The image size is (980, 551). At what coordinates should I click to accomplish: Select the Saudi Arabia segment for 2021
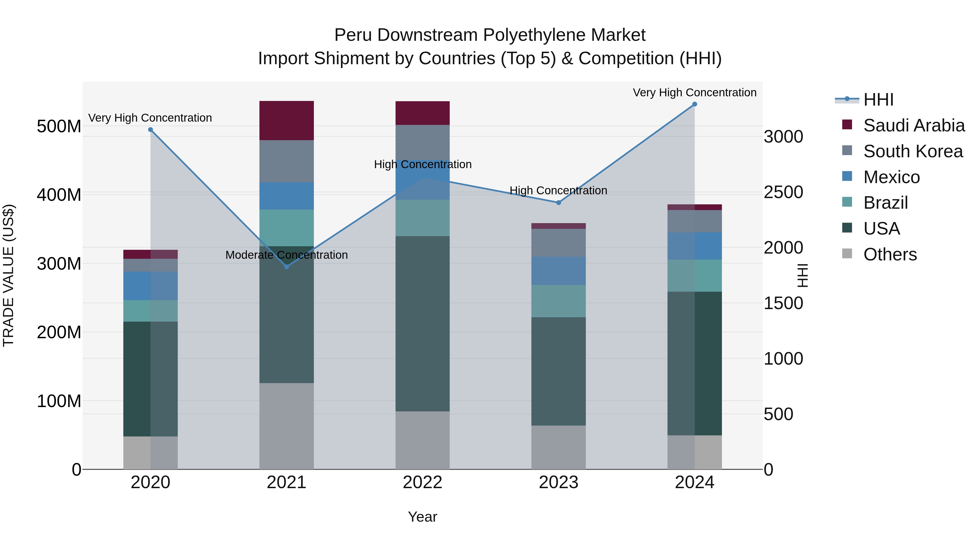coord(287,121)
